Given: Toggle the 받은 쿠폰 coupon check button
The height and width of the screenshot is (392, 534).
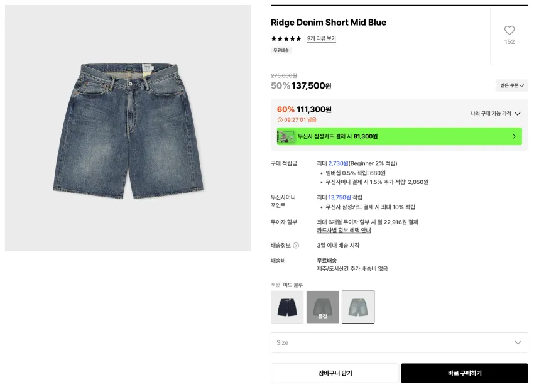Looking at the screenshot, I should (511, 85).
